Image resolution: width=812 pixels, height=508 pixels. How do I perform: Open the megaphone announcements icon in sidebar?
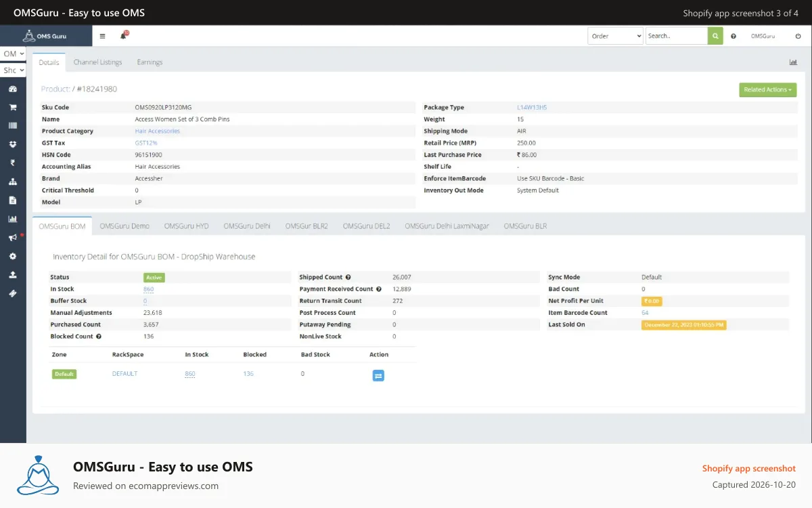[12, 237]
